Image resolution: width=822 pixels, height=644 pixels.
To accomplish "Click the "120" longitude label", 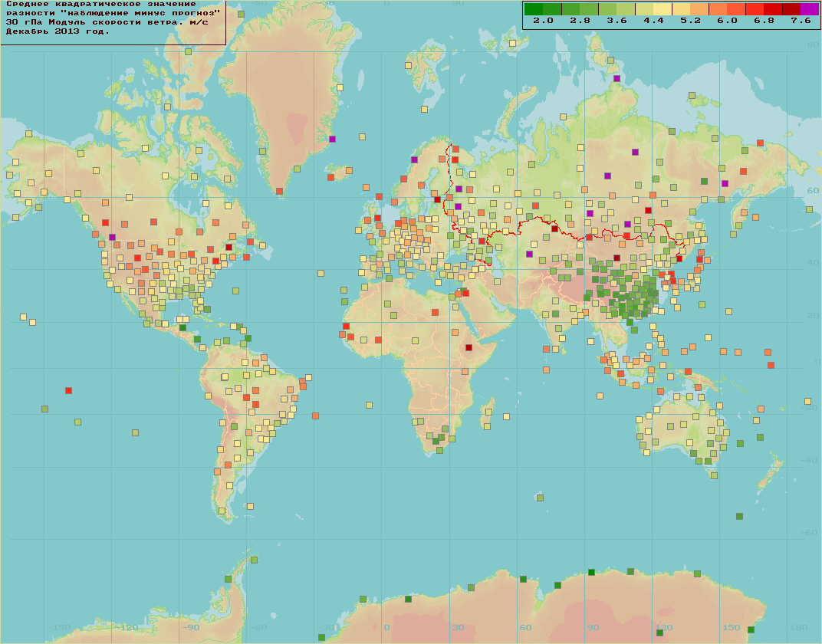I will (x=664, y=628).
